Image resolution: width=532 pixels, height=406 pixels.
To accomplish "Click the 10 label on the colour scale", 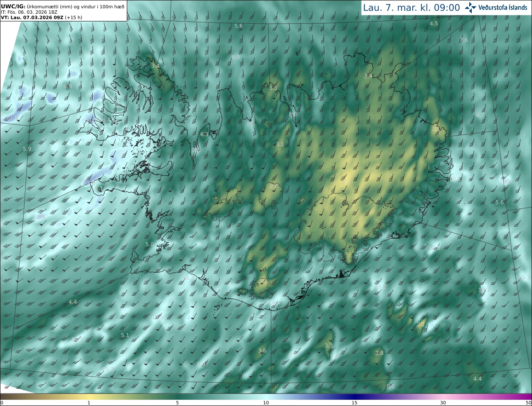I will point(266,403).
